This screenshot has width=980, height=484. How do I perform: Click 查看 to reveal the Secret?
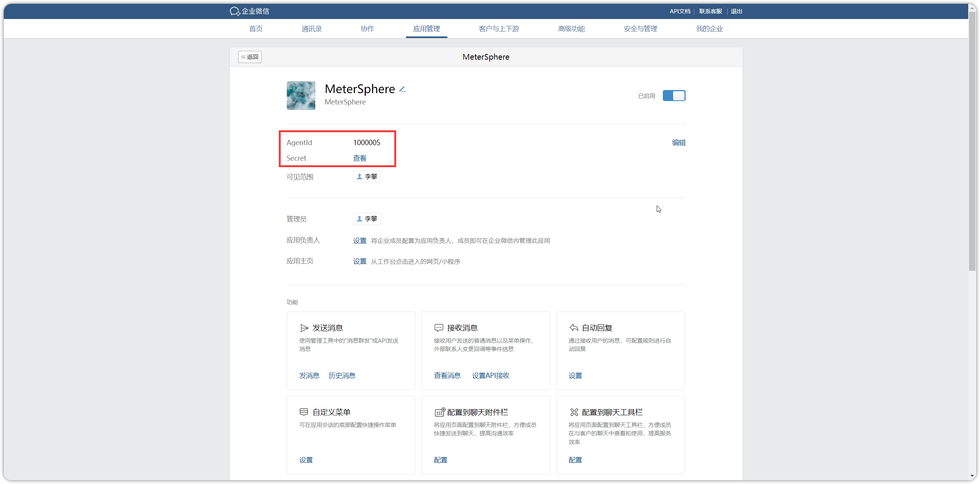pyautogui.click(x=359, y=158)
